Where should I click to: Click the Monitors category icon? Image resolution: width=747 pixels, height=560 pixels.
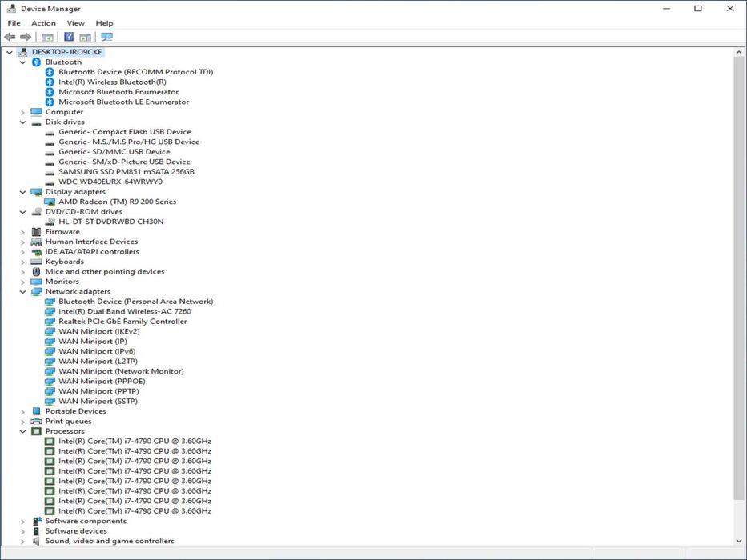[36, 282]
